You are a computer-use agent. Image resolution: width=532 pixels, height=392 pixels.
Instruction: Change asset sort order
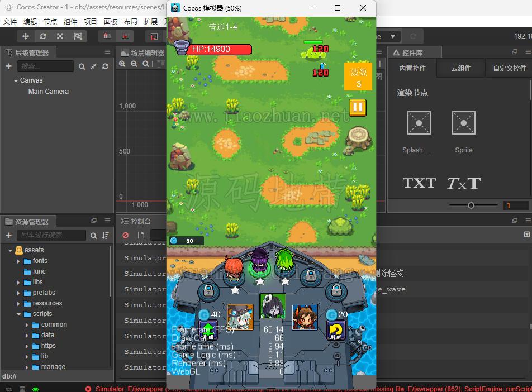pyautogui.click(x=106, y=236)
